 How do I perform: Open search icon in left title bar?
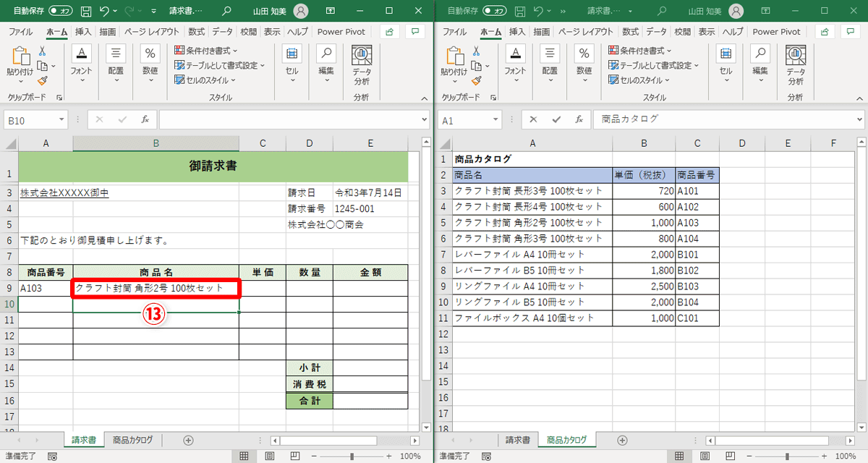click(227, 11)
